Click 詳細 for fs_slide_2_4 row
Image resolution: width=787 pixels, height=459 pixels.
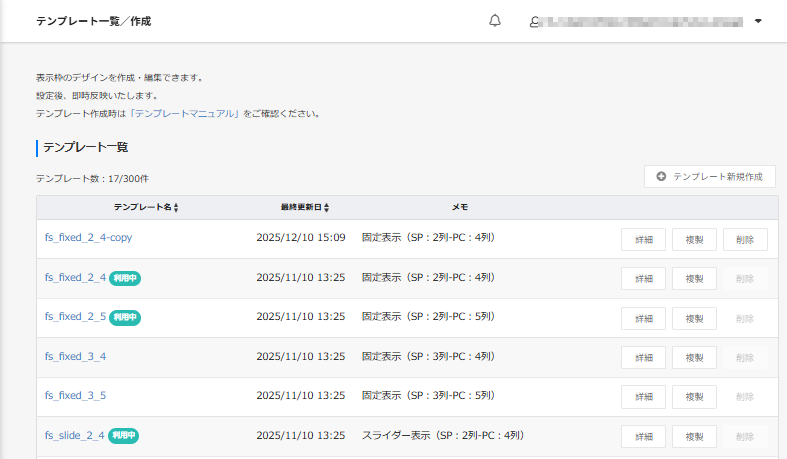(x=643, y=436)
